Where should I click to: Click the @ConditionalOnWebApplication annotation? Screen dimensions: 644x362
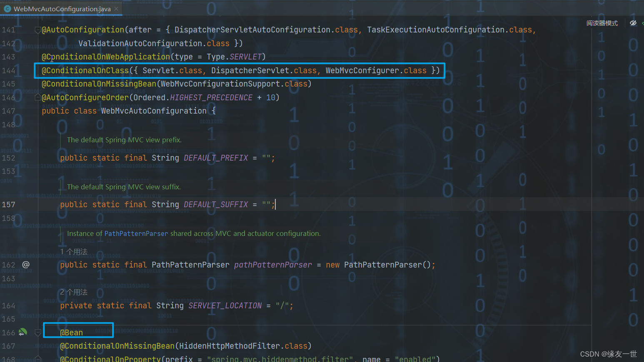106,57
